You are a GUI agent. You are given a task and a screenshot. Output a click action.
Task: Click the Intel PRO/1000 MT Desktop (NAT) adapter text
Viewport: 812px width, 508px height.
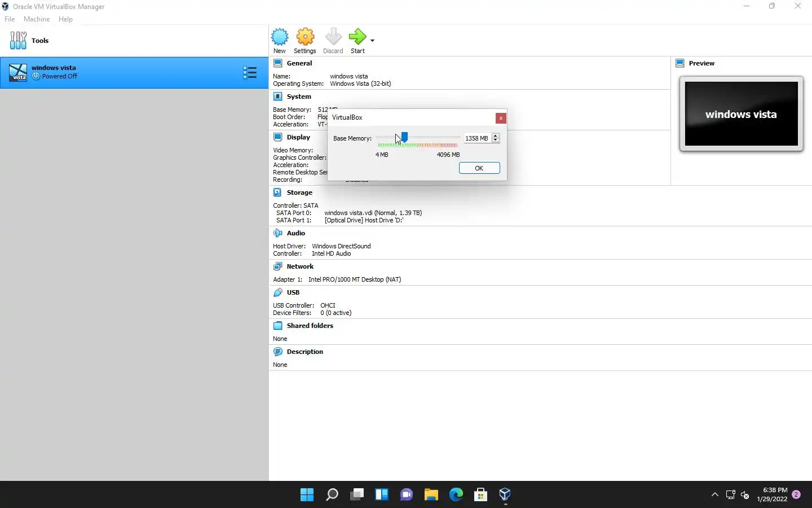tap(355, 279)
